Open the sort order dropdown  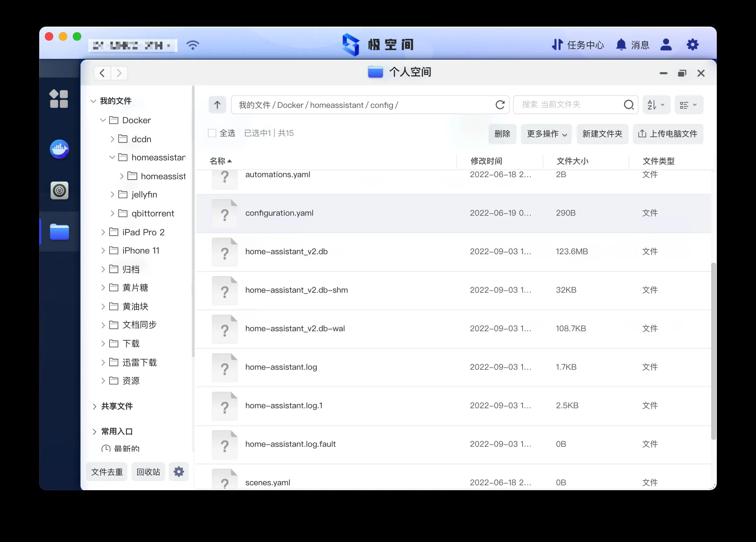[656, 105]
